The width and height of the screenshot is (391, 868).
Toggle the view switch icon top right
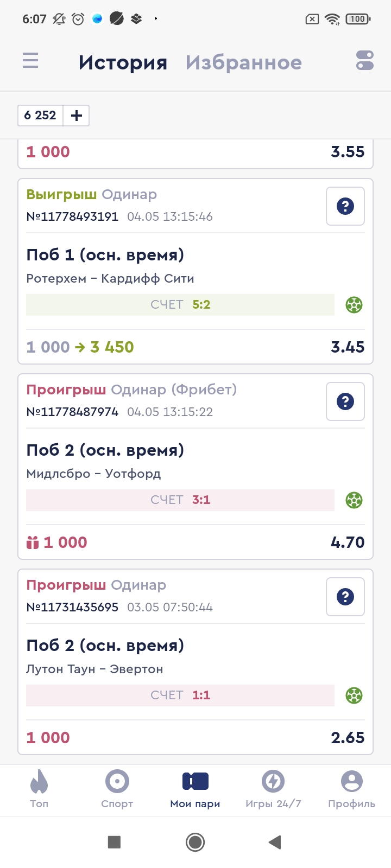(364, 60)
